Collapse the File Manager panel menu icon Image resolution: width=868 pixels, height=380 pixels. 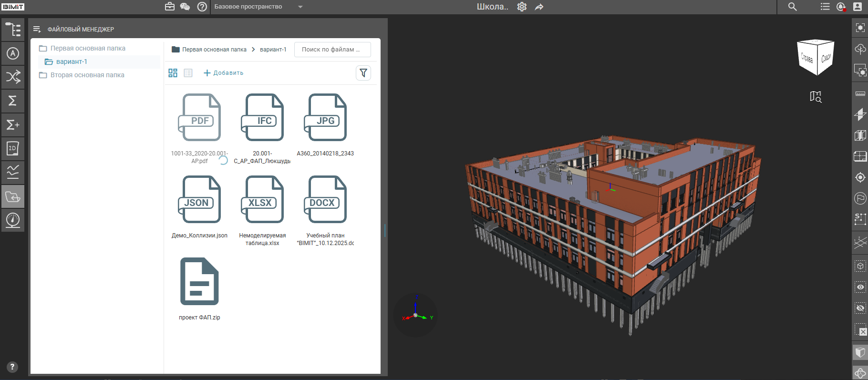pos(37,29)
